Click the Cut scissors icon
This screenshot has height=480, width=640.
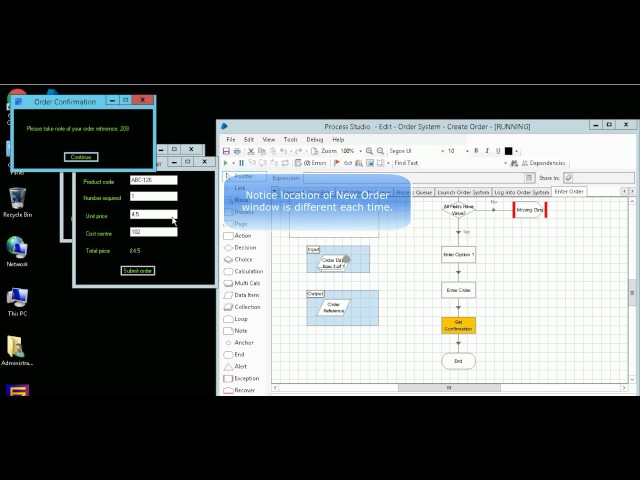click(x=251, y=151)
